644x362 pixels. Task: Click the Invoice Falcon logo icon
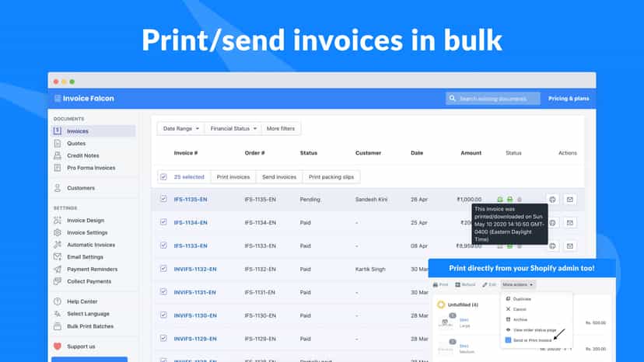pos(58,99)
